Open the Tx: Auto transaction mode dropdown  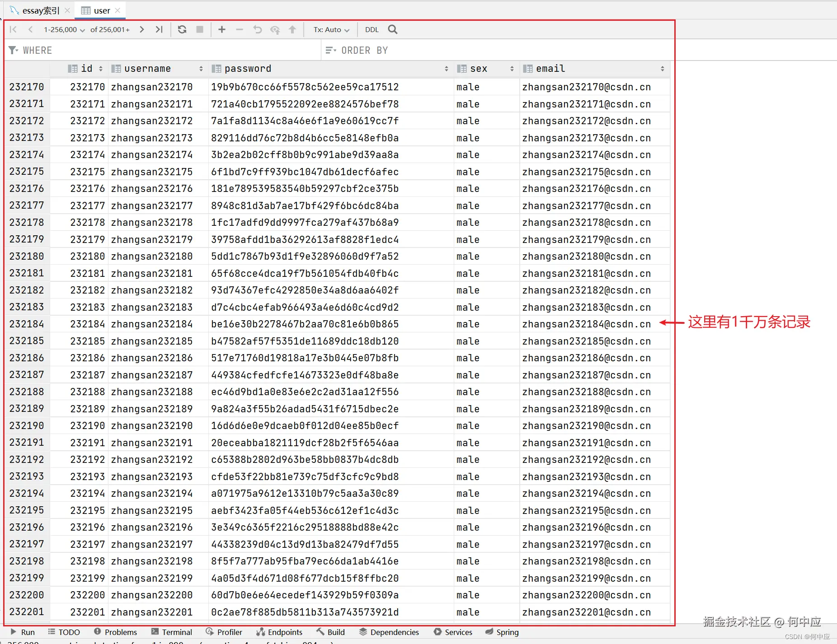tap(332, 30)
